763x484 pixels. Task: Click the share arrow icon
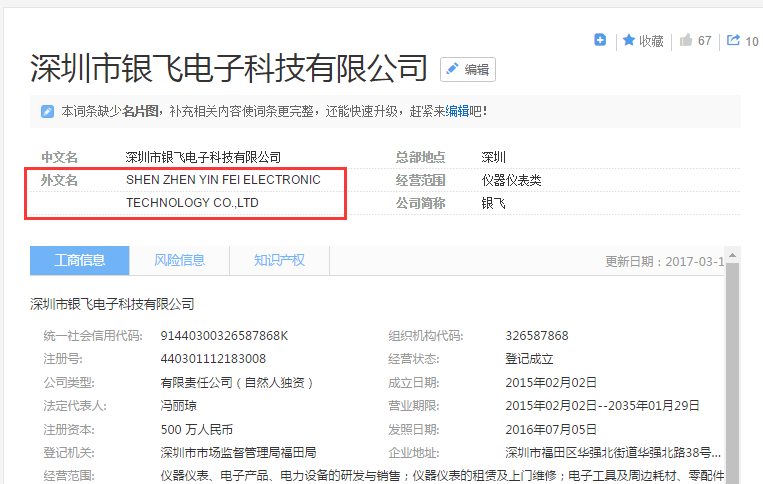tap(733, 41)
